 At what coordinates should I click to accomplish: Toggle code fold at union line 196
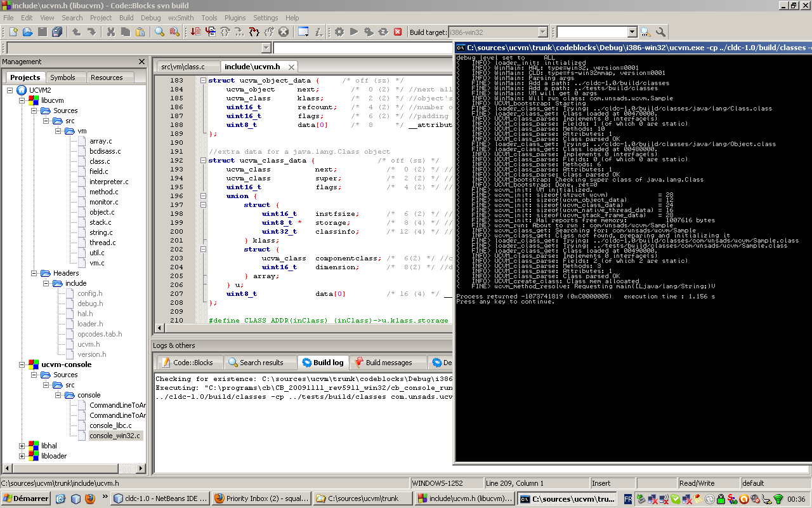[x=202, y=196]
